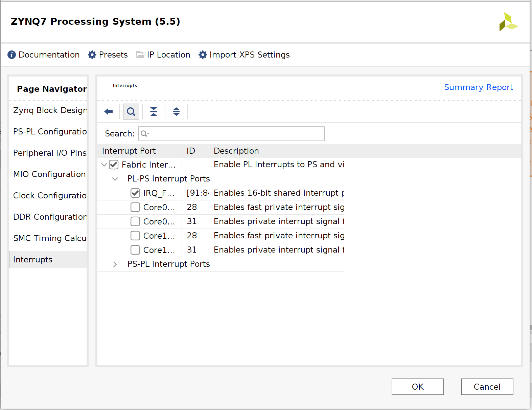Click the Collapse All toolbar icon
532x410 pixels.
pyautogui.click(x=154, y=112)
